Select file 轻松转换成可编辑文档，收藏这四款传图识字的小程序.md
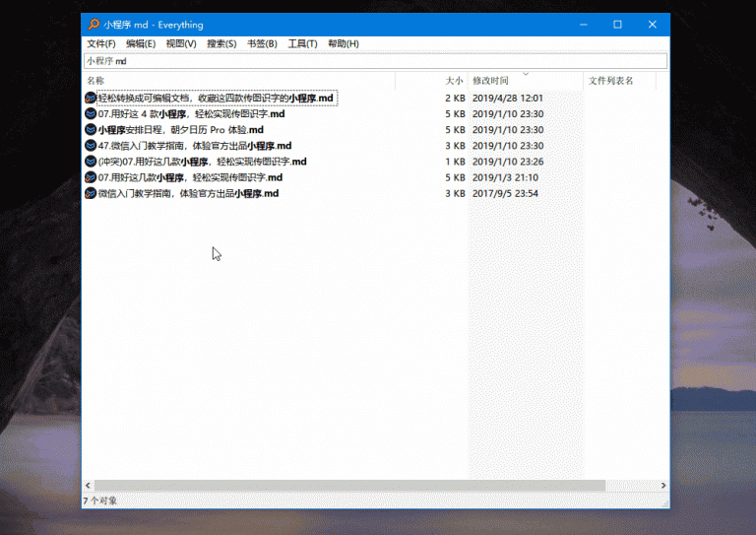Screen dimensions: 756x535 coord(216,98)
